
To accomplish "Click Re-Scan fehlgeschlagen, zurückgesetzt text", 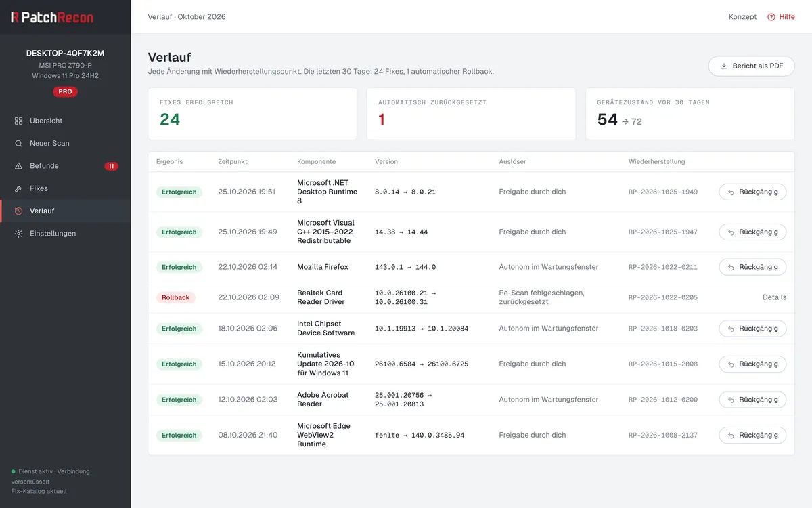I will coord(541,297).
